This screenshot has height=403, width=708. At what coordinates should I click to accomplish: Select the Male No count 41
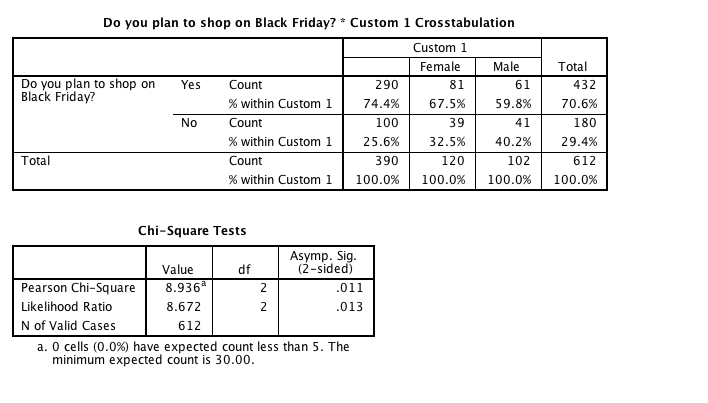[x=522, y=123]
